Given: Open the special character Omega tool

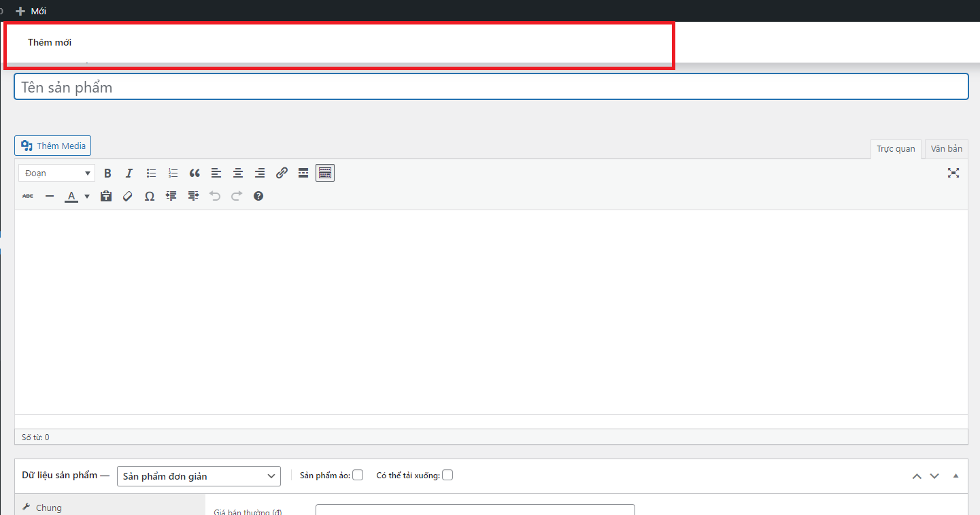Looking at the screenshot, I should point(150,196).
